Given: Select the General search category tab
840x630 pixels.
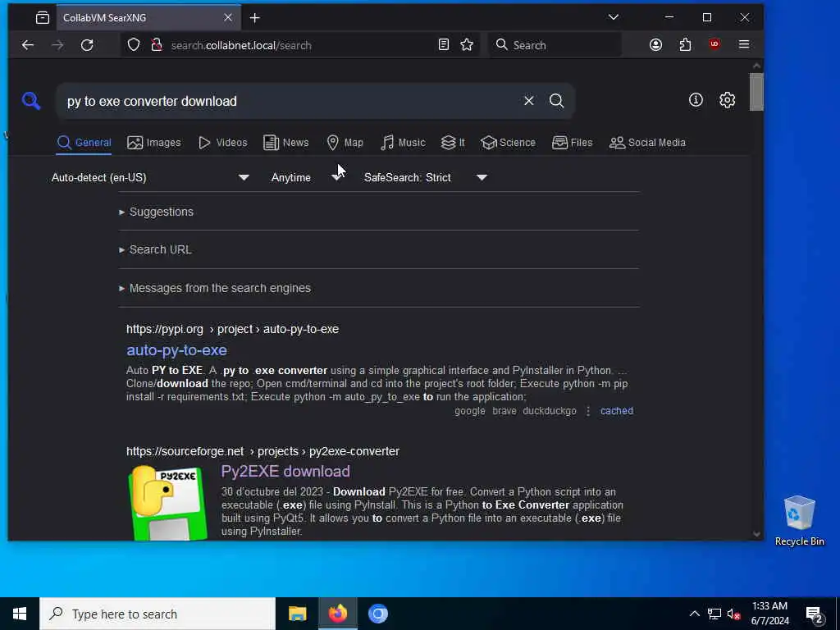Looking at the screenshot, I should pyautogui.click(x=84, y=143).
